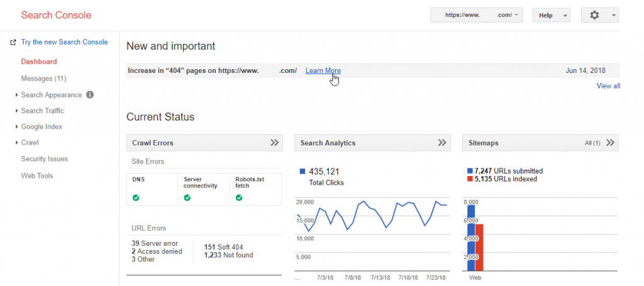Click the 7/13/18 date on the chart axis
Viewport: 644px width, 286px height.
pyautogui.click(x=380, y=278)
